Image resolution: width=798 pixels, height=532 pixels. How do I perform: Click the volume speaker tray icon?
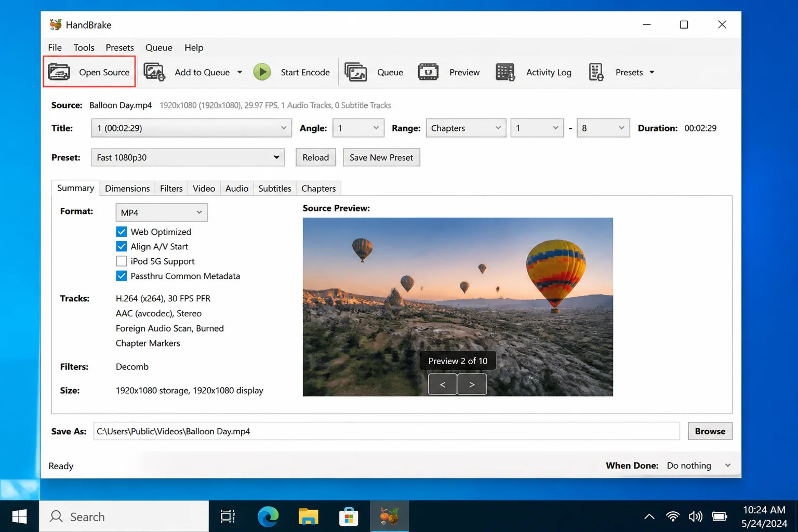point(696,516)
